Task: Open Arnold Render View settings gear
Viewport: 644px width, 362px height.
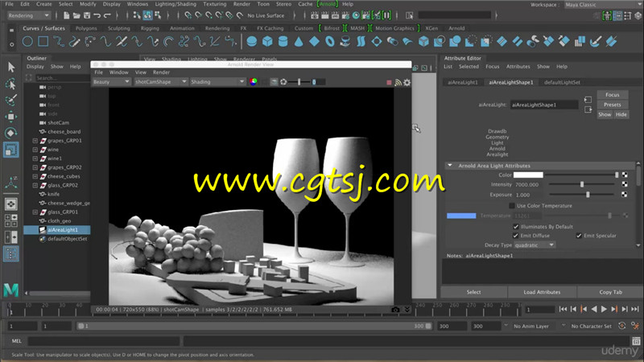Action: point(407,82)
